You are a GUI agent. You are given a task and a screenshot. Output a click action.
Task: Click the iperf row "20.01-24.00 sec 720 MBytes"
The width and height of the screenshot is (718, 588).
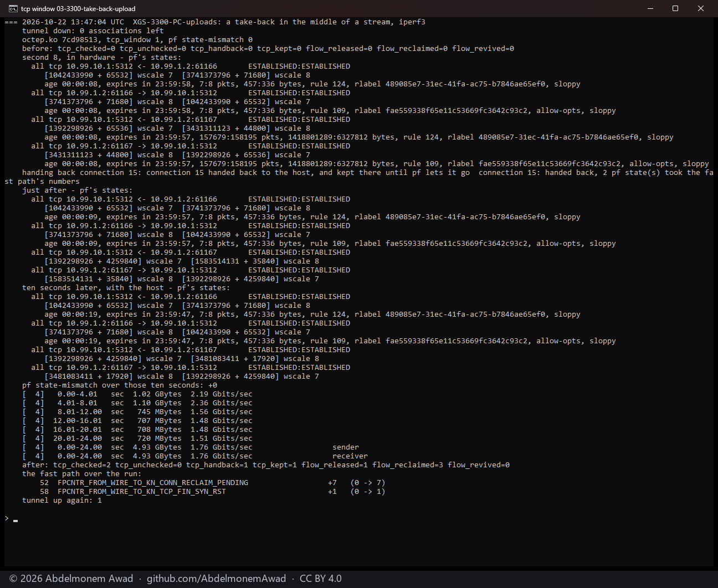tap(137, 439)
